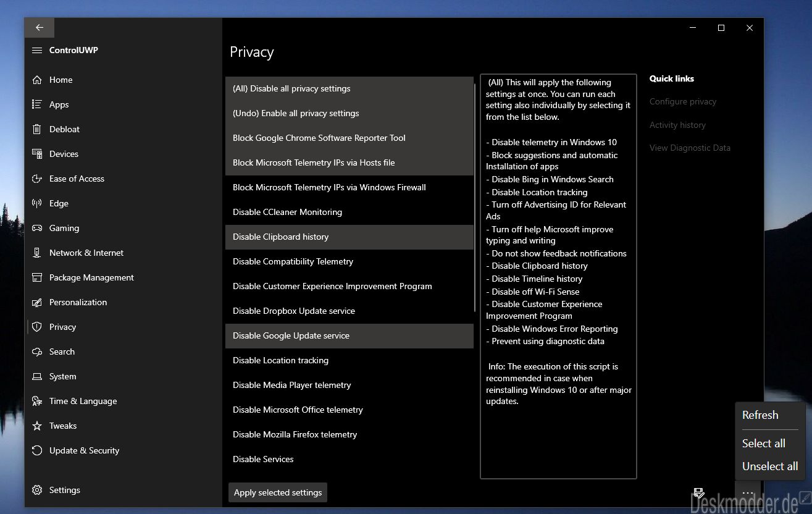Select "Block Microsoft Telemetry IPs via Hosts file"
The width and height of the screenshot is (812, 514).
[x=349, y=162]
